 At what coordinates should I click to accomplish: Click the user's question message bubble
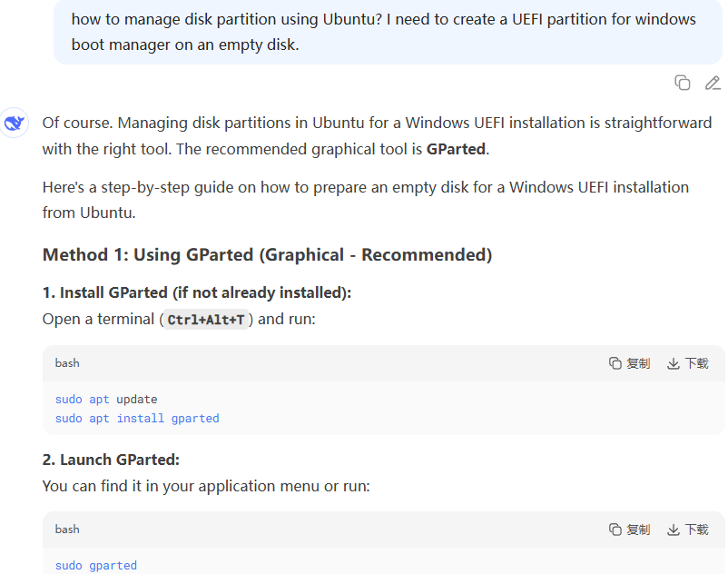[x=388, y=32]
